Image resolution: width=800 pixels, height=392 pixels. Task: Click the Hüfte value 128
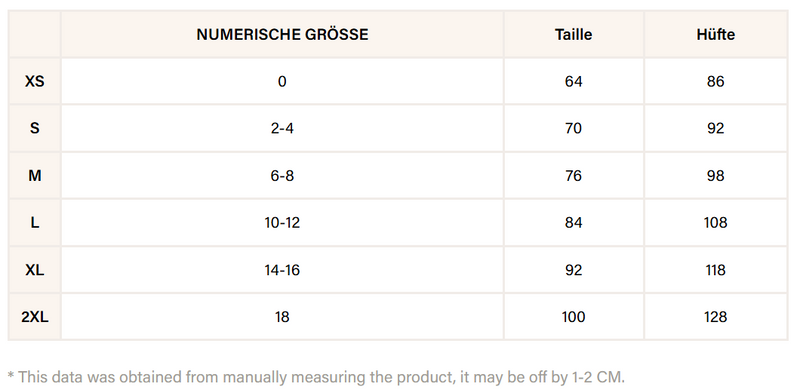click(715, 317)
